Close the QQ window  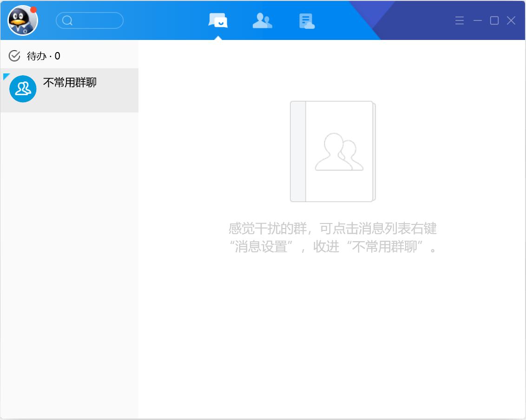coord(511,20)
